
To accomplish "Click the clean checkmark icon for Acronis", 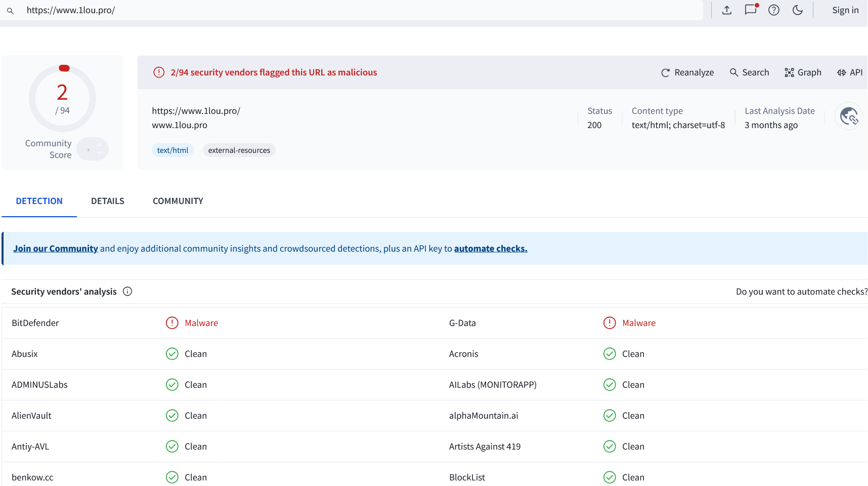I will click(x=610, y=354).
